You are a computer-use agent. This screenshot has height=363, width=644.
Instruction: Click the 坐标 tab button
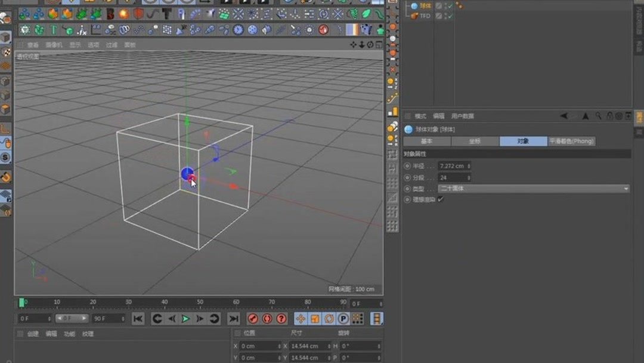pyautogui.click(x=475, y=141)
